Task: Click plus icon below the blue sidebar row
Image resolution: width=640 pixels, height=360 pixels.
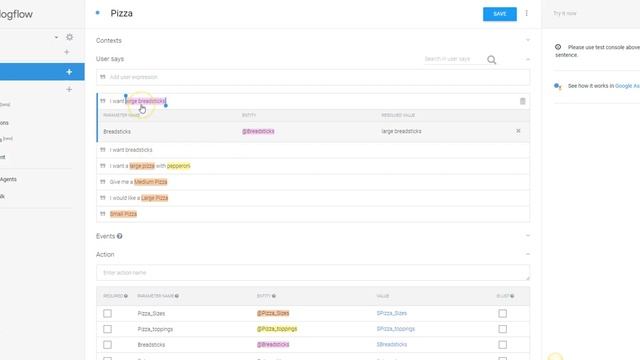Action: (x=69, y=89)
